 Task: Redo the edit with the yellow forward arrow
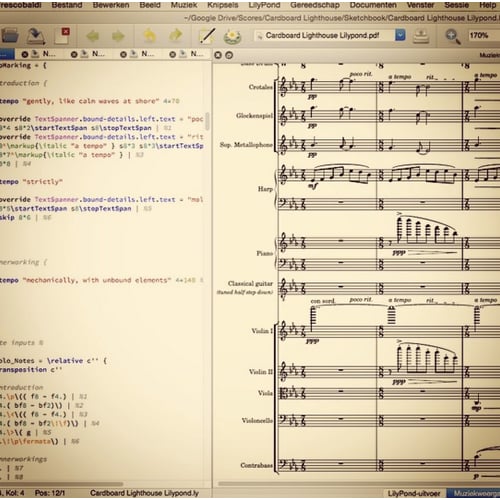pos(176,35)
